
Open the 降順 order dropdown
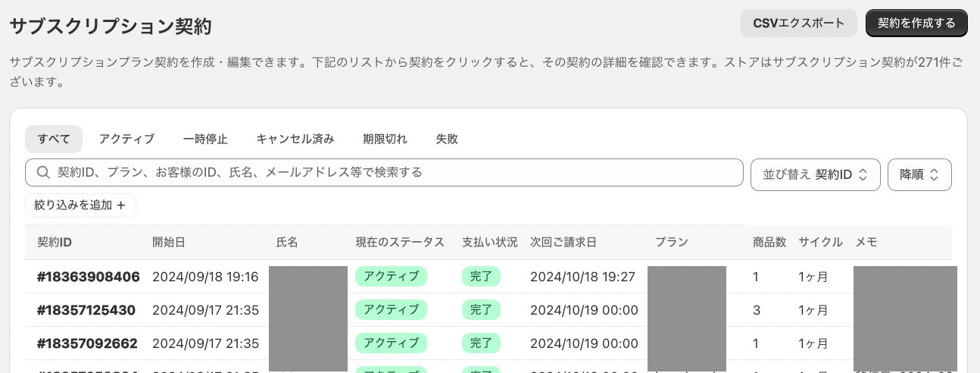click(919, 174)
